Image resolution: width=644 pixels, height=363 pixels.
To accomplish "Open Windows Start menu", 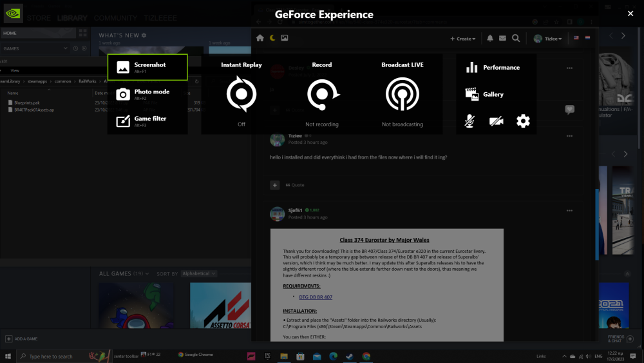I will coord(8,356).
